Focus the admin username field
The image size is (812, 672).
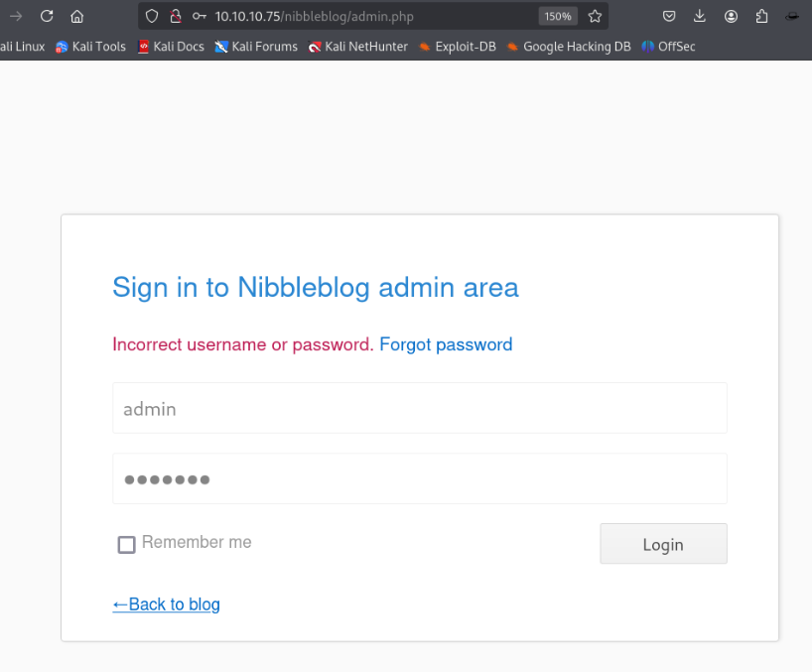pyautogui.click(x=419, y=408)
